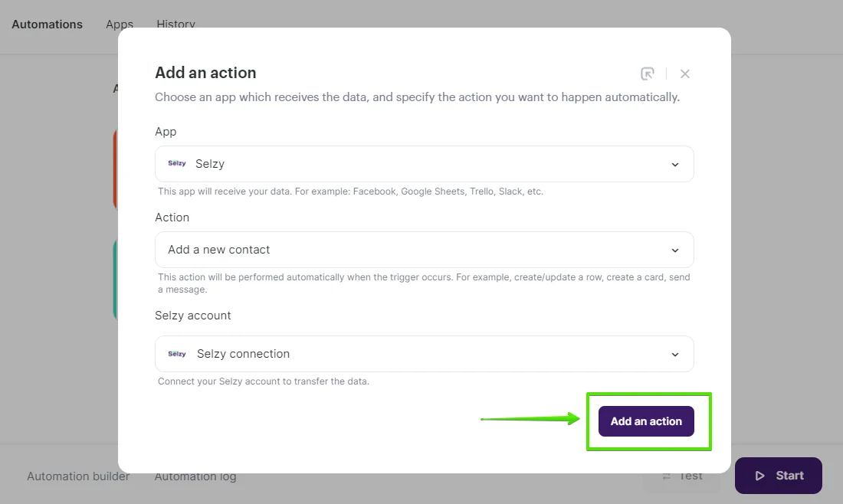Click the Test button
This screenshot has height=504, width=843.
(x=681, y=475)
